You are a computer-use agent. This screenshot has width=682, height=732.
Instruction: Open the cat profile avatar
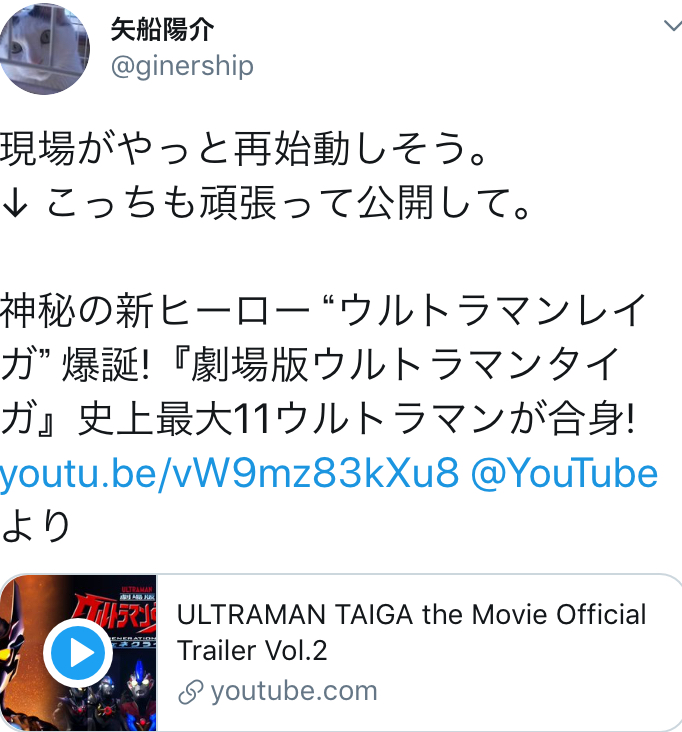[44, 49]
